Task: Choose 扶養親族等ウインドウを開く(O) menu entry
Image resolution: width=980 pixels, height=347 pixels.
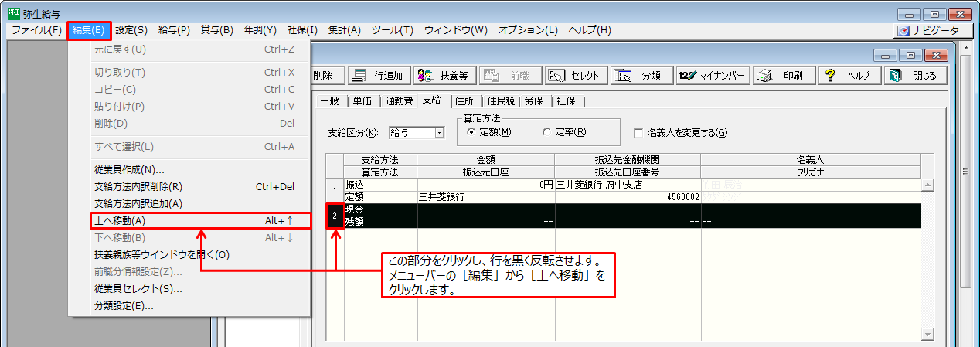Action: (189, 254)
